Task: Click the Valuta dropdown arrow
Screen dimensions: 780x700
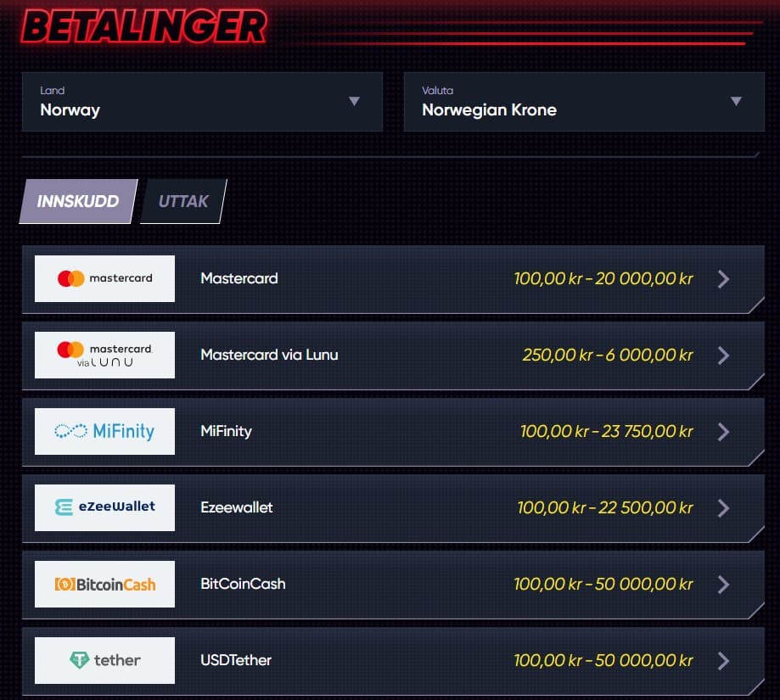Action: [x=736, y=102]
